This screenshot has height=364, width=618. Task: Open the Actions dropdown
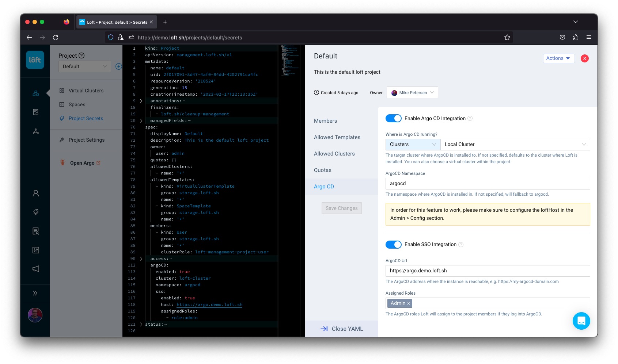(558, 58)
